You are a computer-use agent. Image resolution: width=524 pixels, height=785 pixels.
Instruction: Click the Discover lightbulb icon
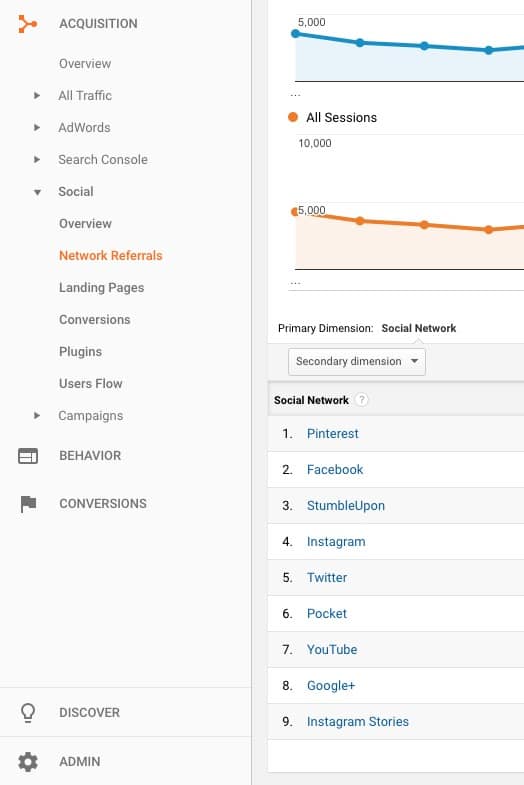[28, 712]
